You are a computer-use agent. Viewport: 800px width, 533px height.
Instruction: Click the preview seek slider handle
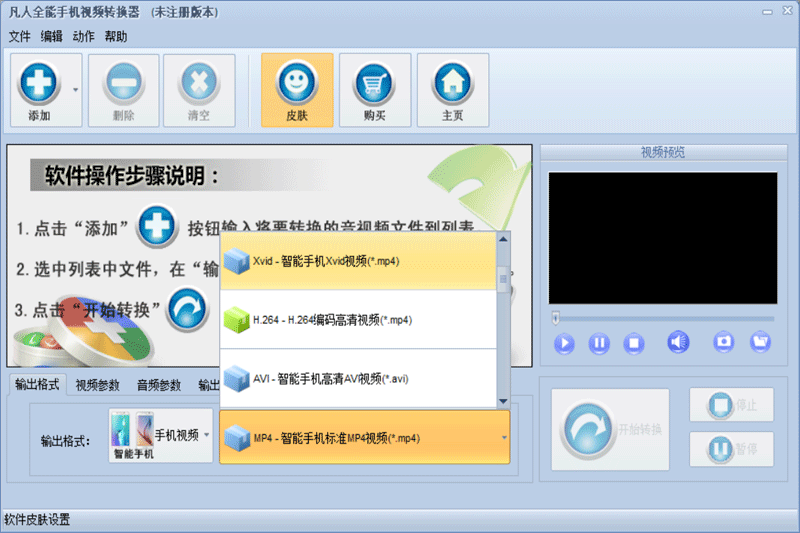556,318
